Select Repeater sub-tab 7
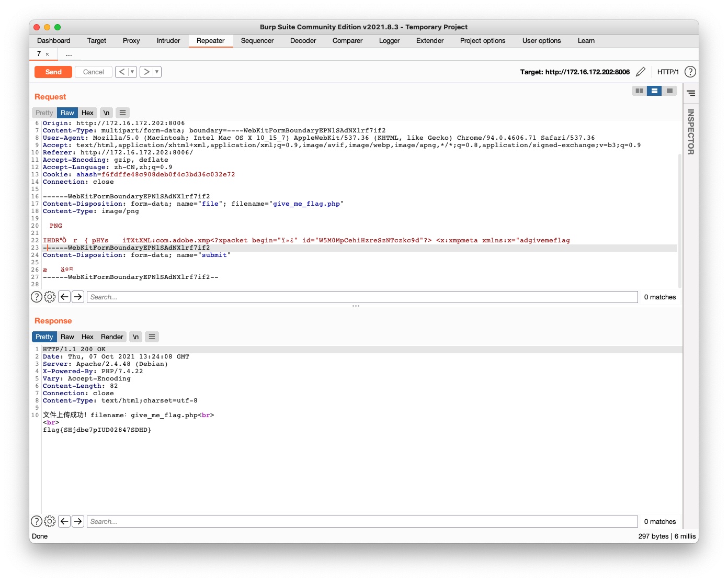This screenshot has width=728, height=582. tap(39, 54)
